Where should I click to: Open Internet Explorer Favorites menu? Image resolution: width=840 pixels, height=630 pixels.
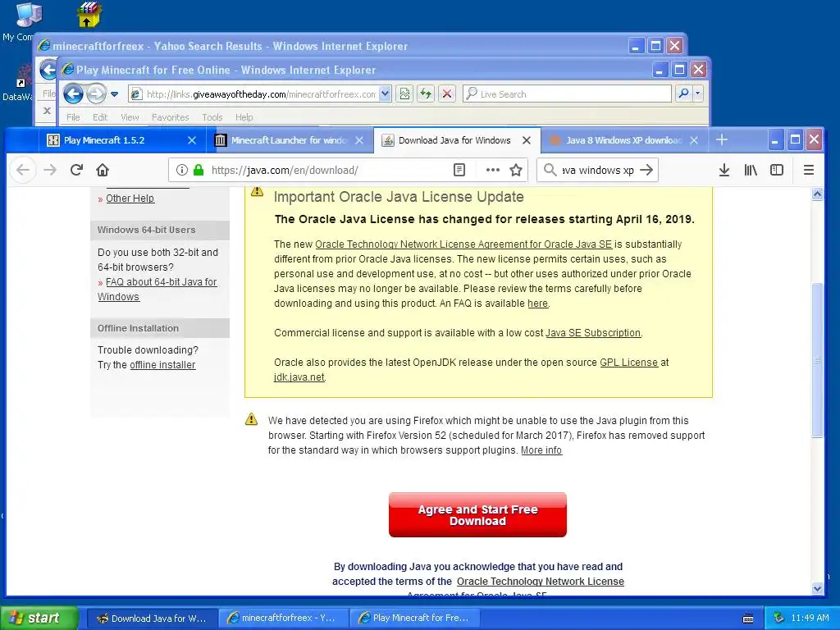coord(171,116)
